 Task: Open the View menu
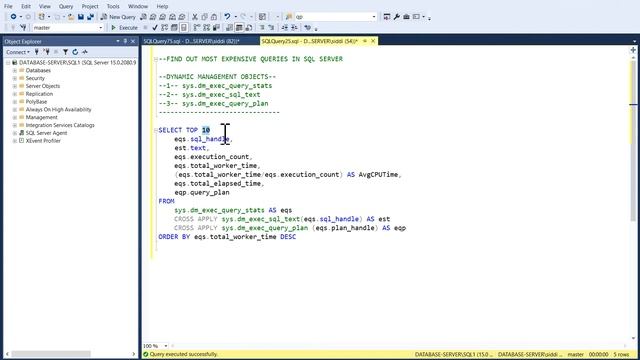45,6
